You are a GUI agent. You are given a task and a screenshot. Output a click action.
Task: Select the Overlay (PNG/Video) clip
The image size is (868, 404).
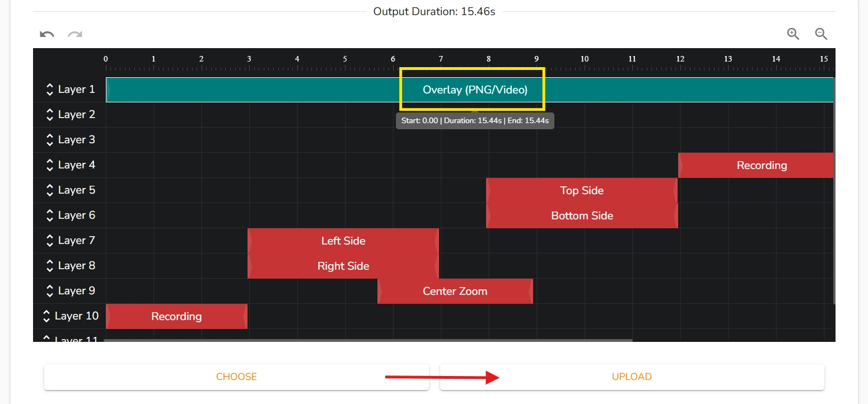[470, 90]
